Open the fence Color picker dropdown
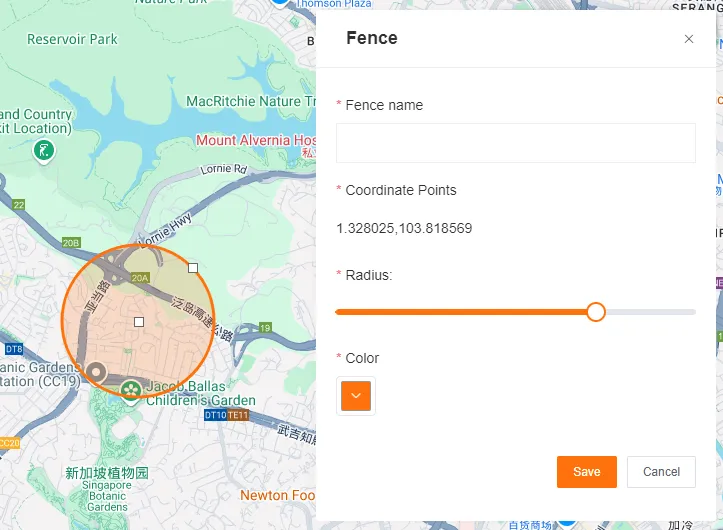Screen dimensions: 723x530 coord(356,396)
